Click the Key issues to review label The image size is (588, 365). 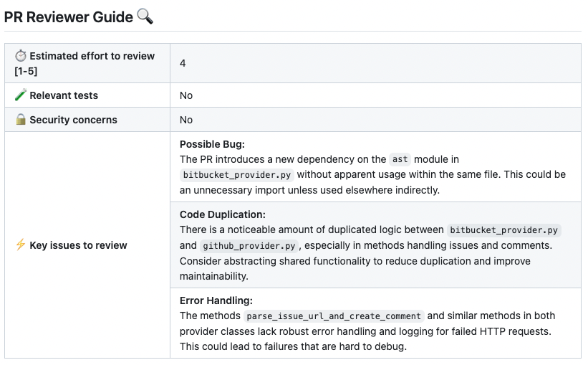[x=78, y=245]
